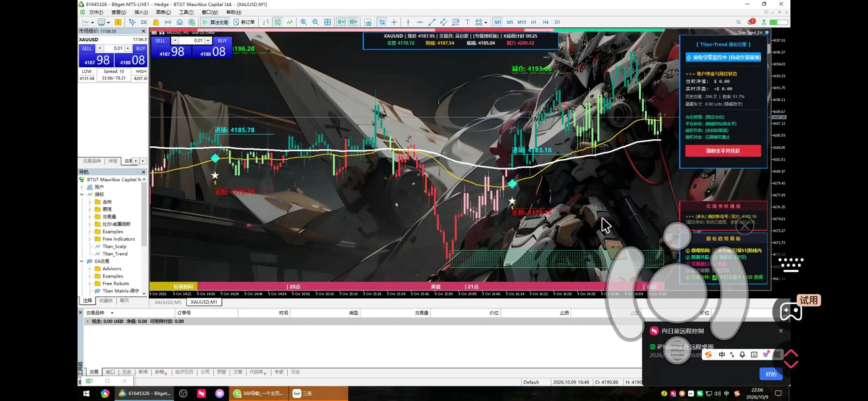This screenshot has width=868, height=401.
Task: Expand the Advisors folder
Action: [x=90, y=269]
